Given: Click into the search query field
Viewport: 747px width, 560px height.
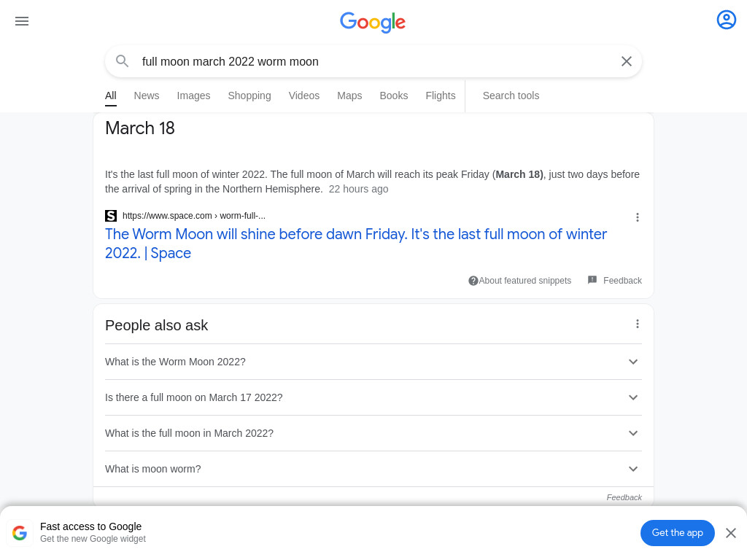Looking at the screenshot, I should [x=373, y=61].
